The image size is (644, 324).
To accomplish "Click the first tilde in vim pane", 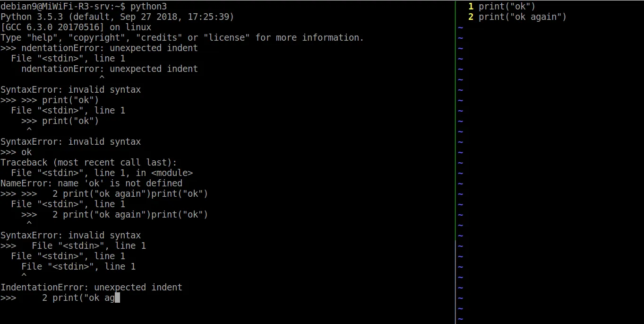I will (x=460, y=27).
